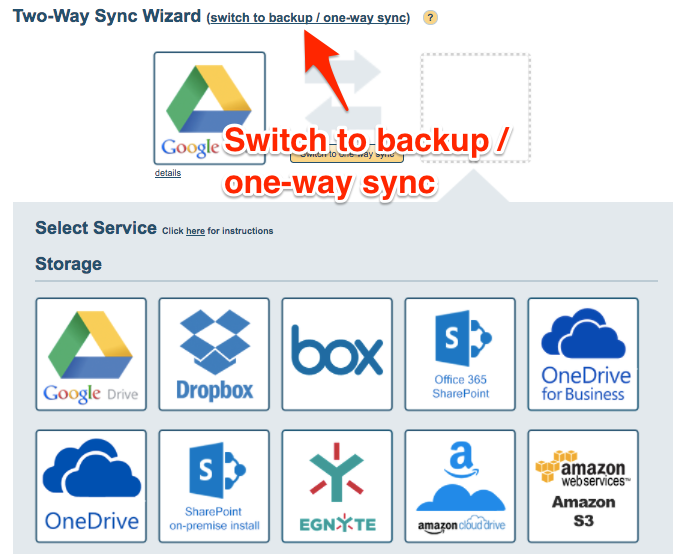This screenshot has width=686, height=554.
Task: Open the 'here' instructions link
Action: 195,231
